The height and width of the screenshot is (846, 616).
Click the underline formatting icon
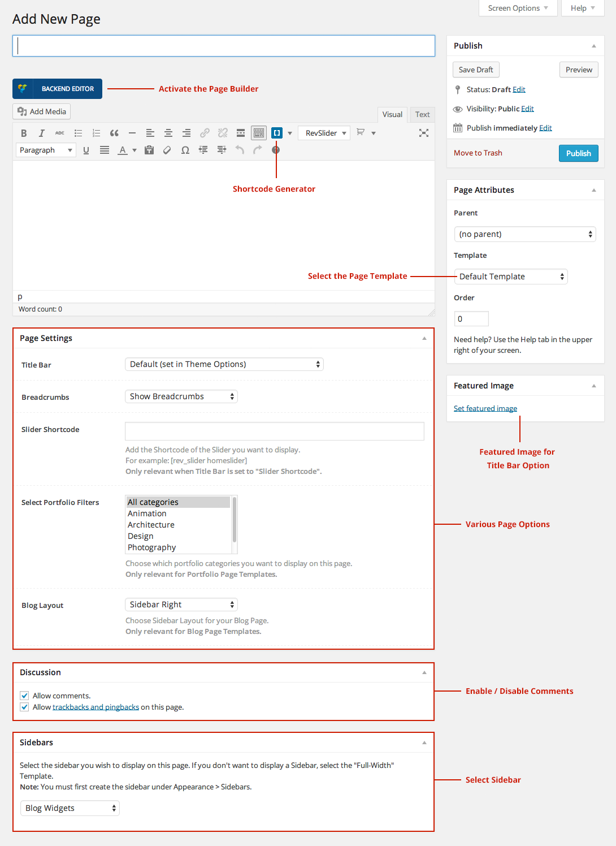pyautogui.click(x=86, y=150)
